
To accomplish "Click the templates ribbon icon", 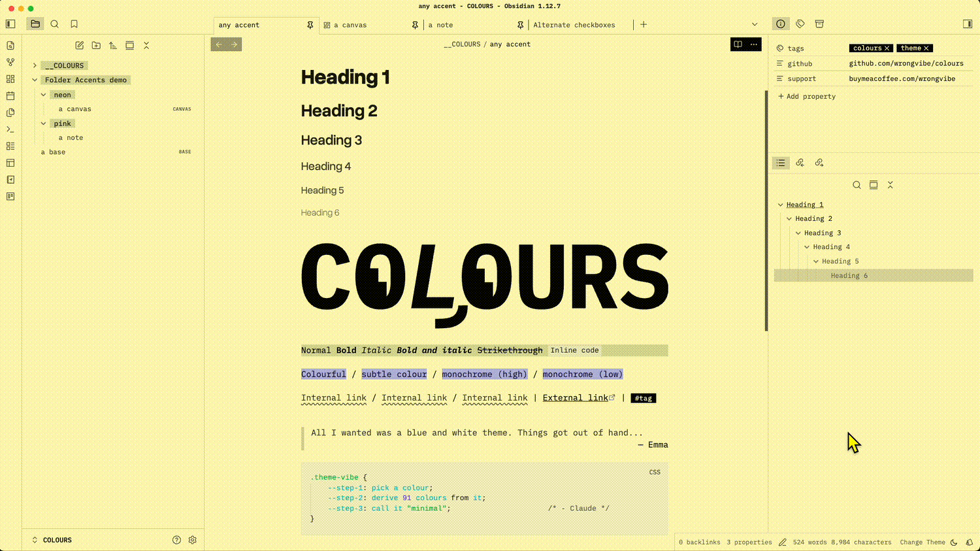I will [10, 112].
